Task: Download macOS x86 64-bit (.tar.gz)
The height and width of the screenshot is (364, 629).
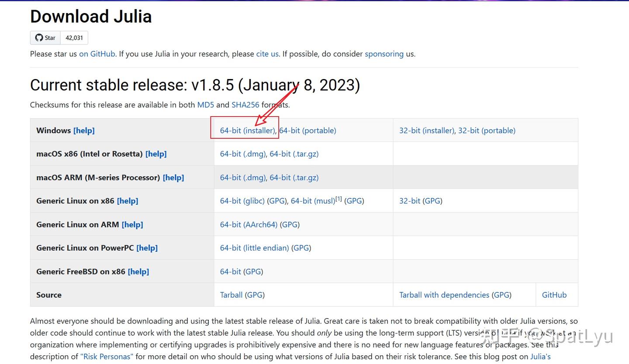Action: (294, 154)
